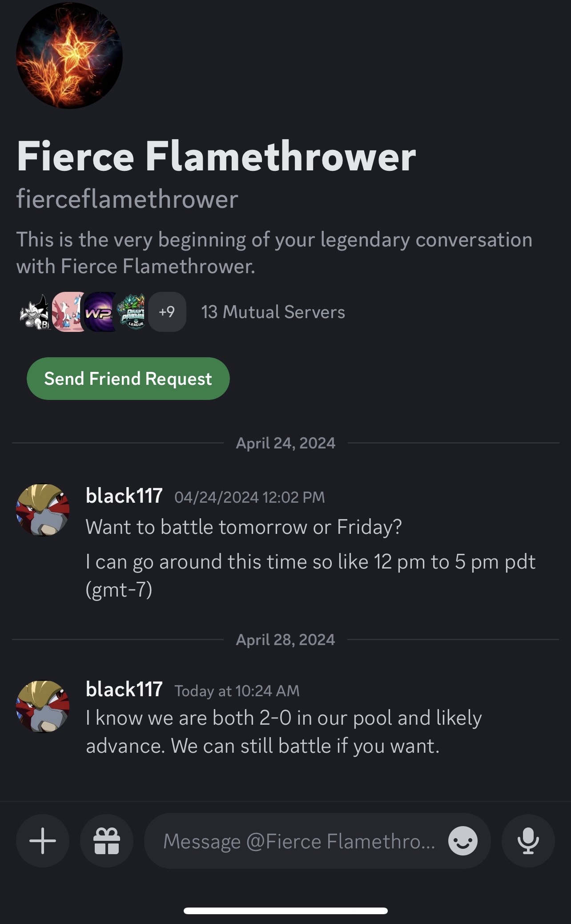Tap black117's avatar on the April 24 message
This screenshot has width=571, height=924.
[x=43, y=510]
